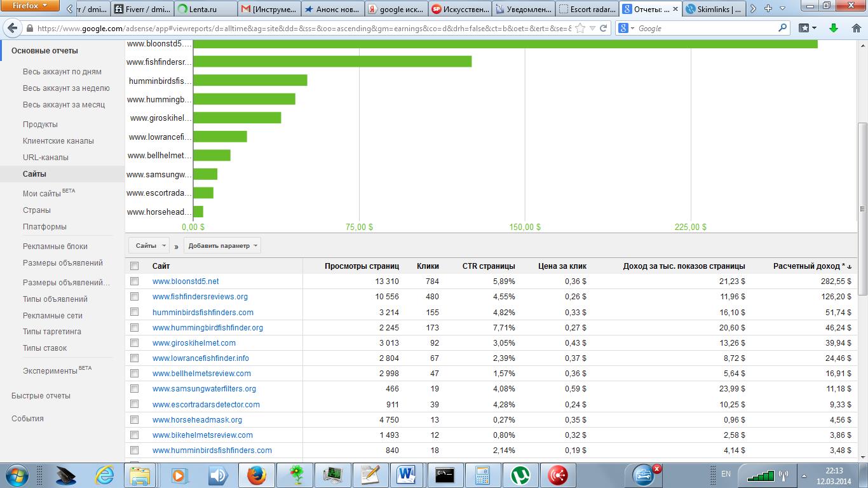
Task: Sort by Расчетный доход column header
Action: (812, 266)
